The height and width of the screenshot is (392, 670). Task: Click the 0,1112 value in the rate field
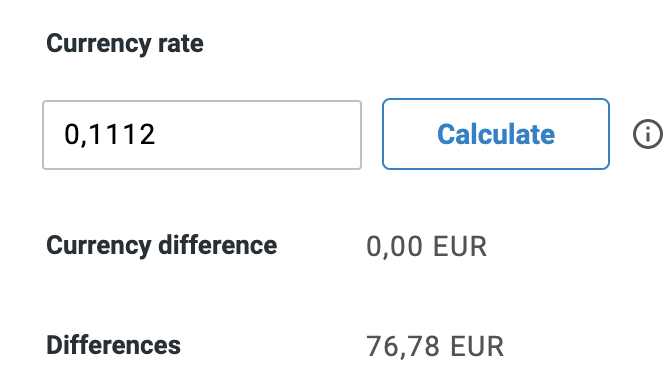coord(109,135)
